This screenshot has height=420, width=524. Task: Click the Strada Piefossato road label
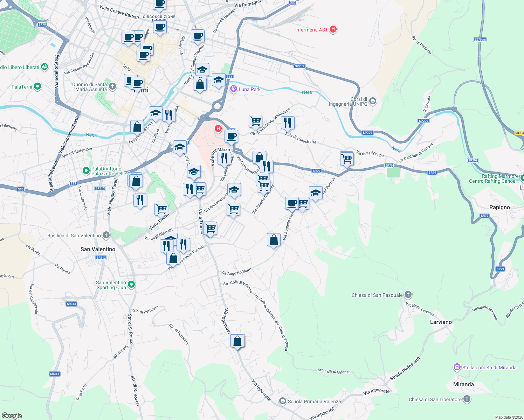[x=405, y=369]
